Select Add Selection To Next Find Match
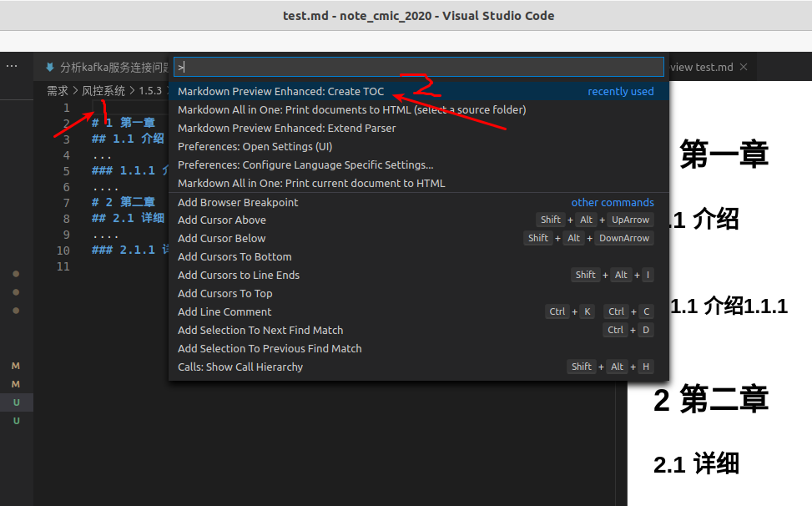 click(x=418, y=331)
